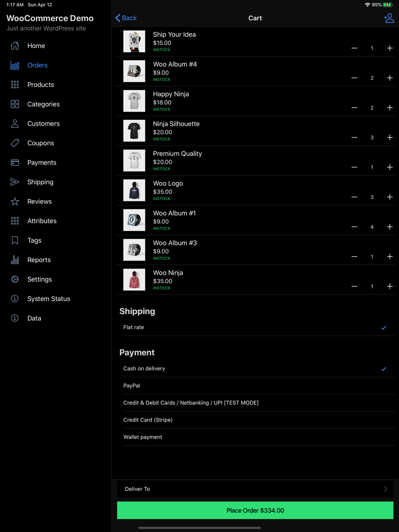Click Place Order $334.00 button
399x532 pixels.
[x=255, y=510]
